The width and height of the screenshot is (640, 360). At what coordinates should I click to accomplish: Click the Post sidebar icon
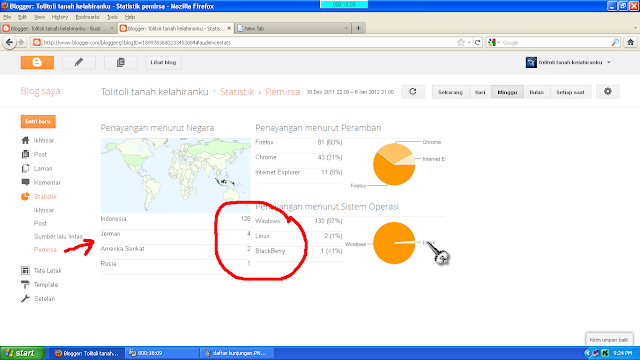tap(25, 154)
